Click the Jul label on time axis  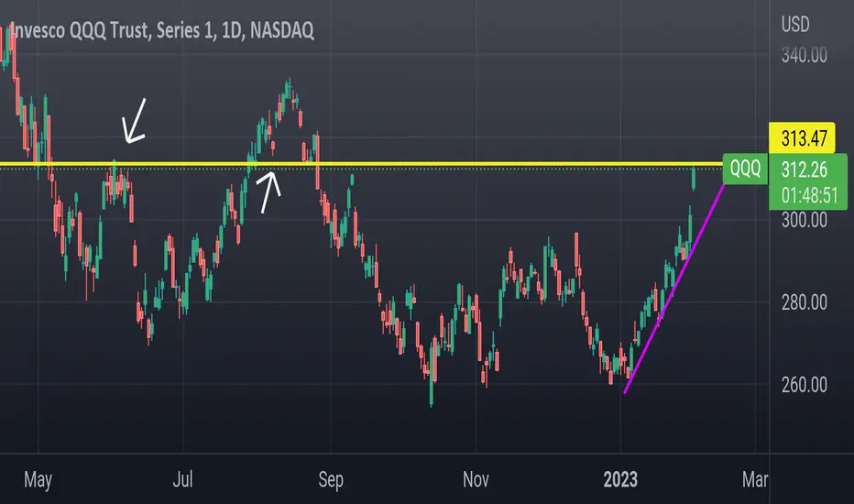[182, 479]
